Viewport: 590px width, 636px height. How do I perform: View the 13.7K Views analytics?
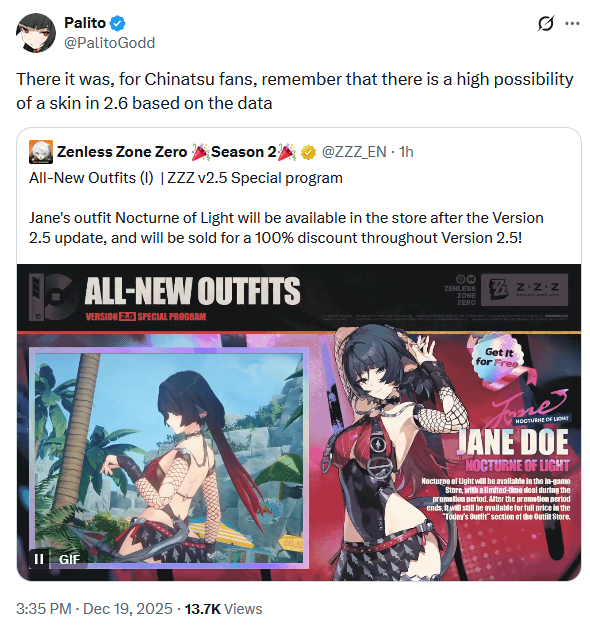pyautogui.click(x=223, y=609)
